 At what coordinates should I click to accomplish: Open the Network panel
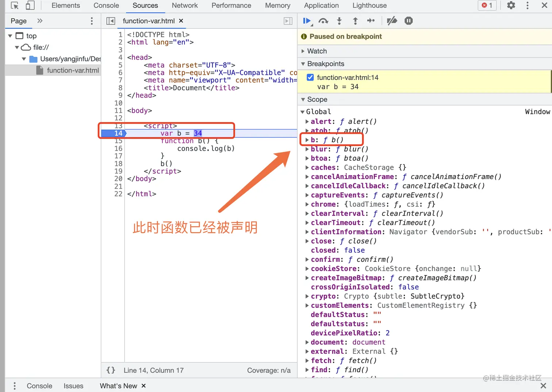tap(185, 5)
